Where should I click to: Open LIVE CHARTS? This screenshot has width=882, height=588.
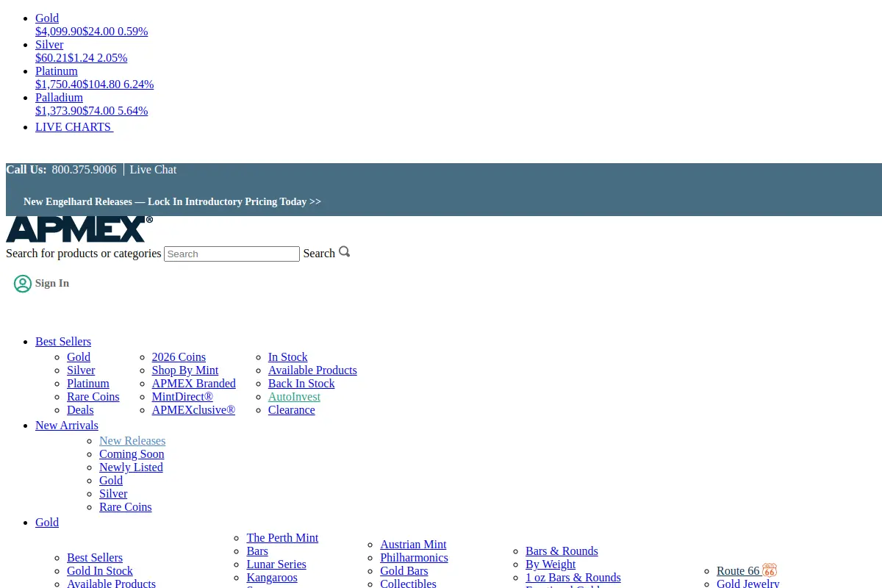coord(74,127)
